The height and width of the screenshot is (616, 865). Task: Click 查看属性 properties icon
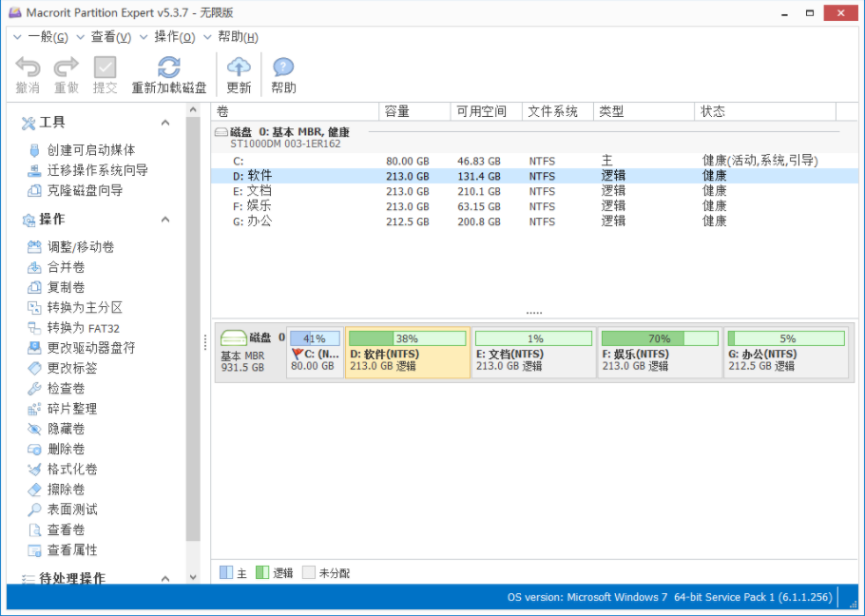34,550
